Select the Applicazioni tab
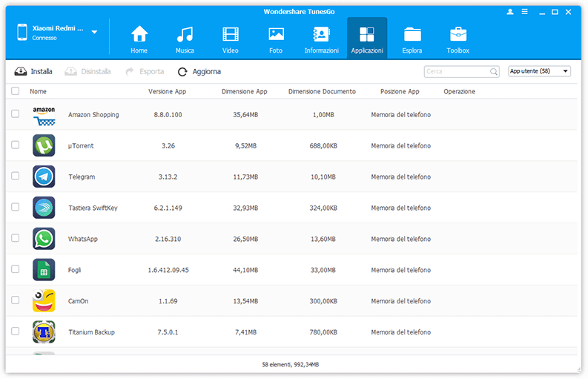The height and width of the screenshot is (379, 588). click(367, 38)
